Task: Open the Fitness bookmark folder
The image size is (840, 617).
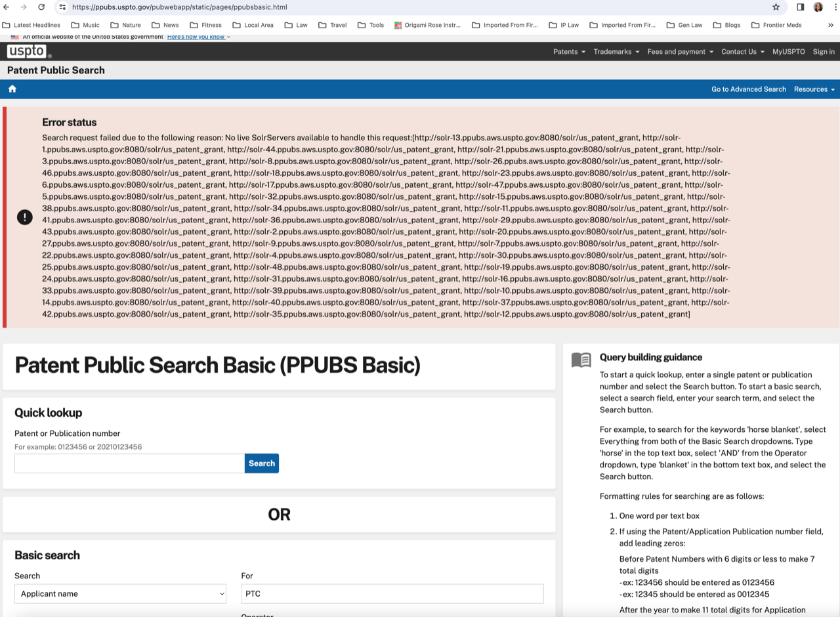Action: click(x=205, y=25)
